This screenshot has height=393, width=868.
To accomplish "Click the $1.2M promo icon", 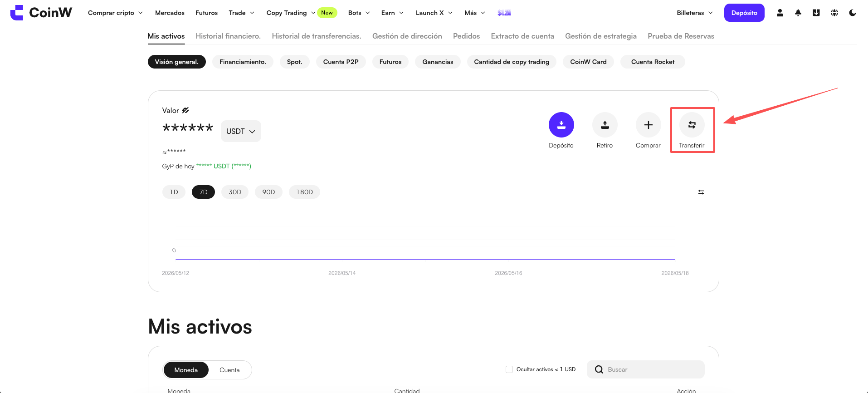I will pyautogui.click(x=504, y=13).
